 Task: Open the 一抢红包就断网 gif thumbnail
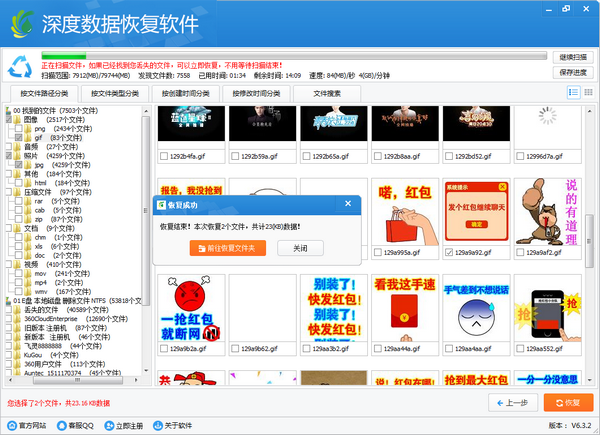(x=191, y=308)
